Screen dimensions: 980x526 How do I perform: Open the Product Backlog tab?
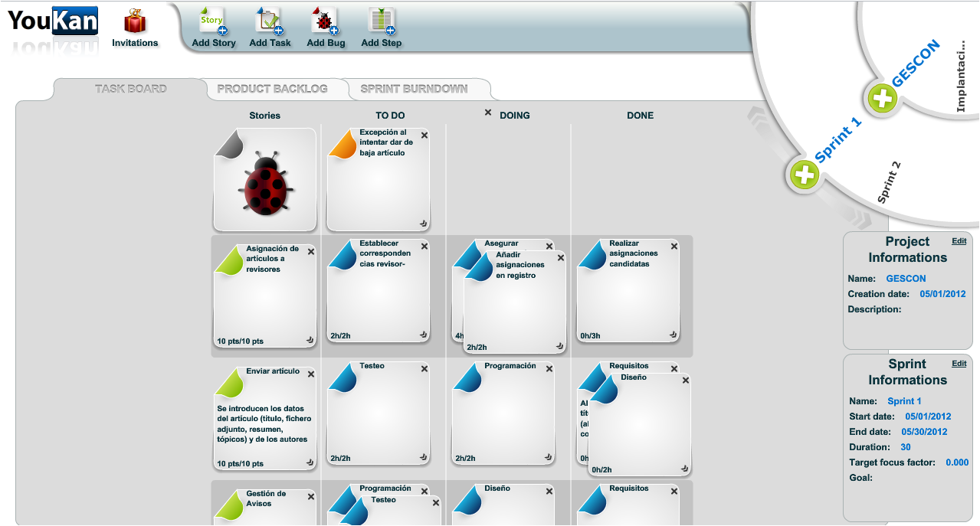pyautogui.click(x=272, y=89)
